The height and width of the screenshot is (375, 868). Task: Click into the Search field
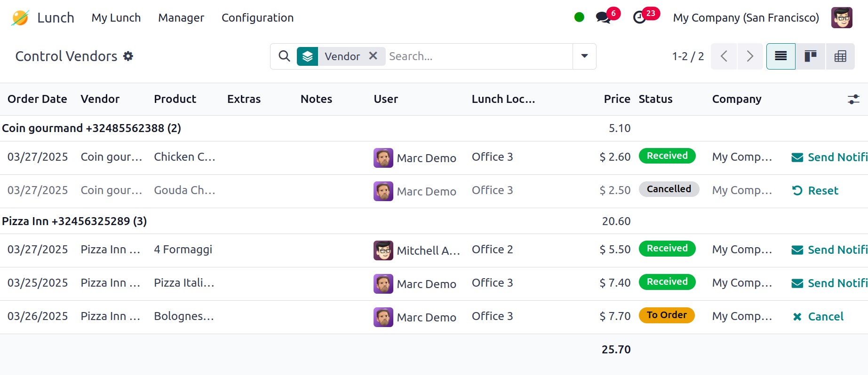click(x=478, y=56)
